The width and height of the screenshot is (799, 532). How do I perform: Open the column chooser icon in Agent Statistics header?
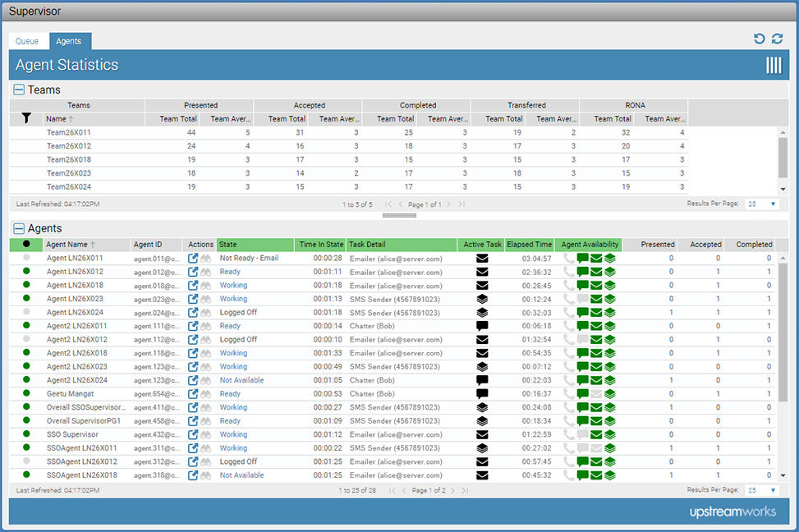pos(774,65)
